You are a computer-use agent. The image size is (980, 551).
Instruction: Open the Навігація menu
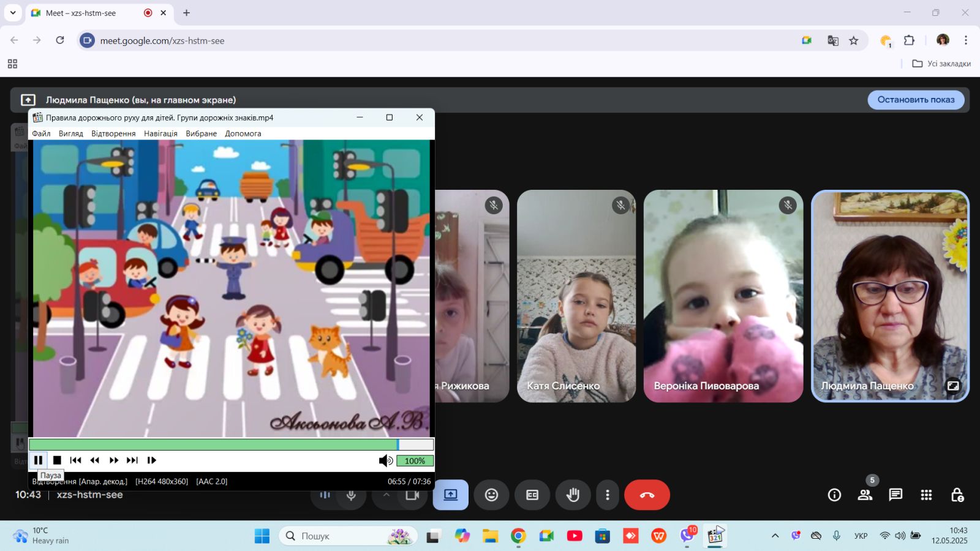coord(160,133)
